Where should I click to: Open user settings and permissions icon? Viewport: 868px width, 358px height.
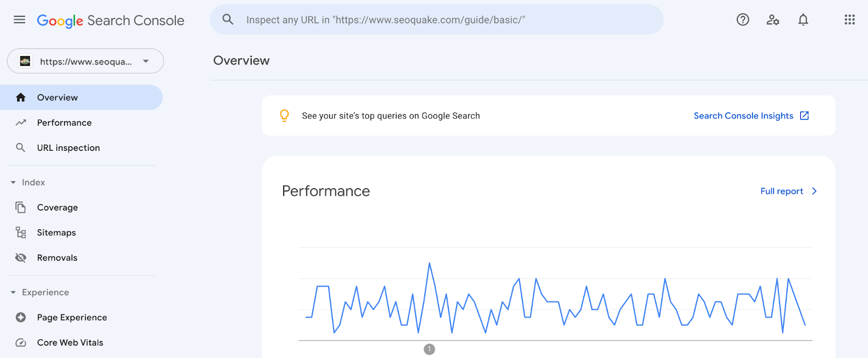pos(773,20)
